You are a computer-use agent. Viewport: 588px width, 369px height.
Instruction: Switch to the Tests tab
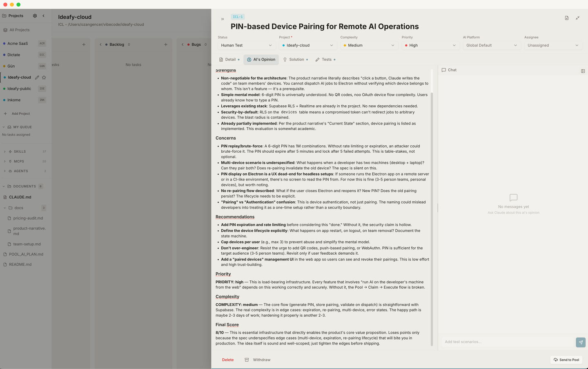[325, 60]
